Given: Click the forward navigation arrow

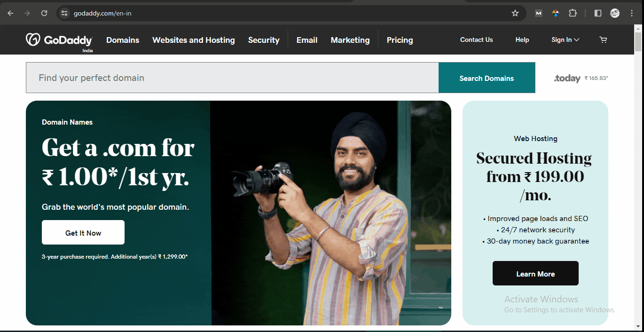Looking at the screenshot, I should (x=27, y=13).
